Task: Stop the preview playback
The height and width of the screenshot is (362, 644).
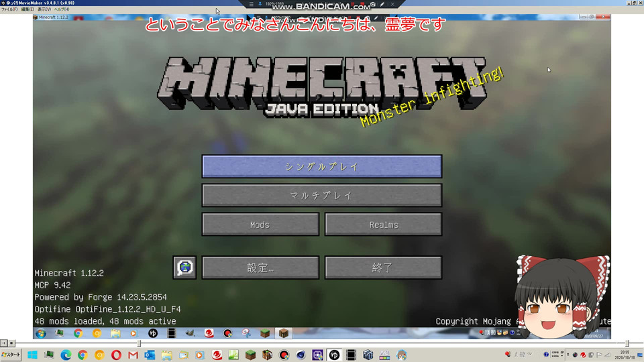Action: (11, 343)
